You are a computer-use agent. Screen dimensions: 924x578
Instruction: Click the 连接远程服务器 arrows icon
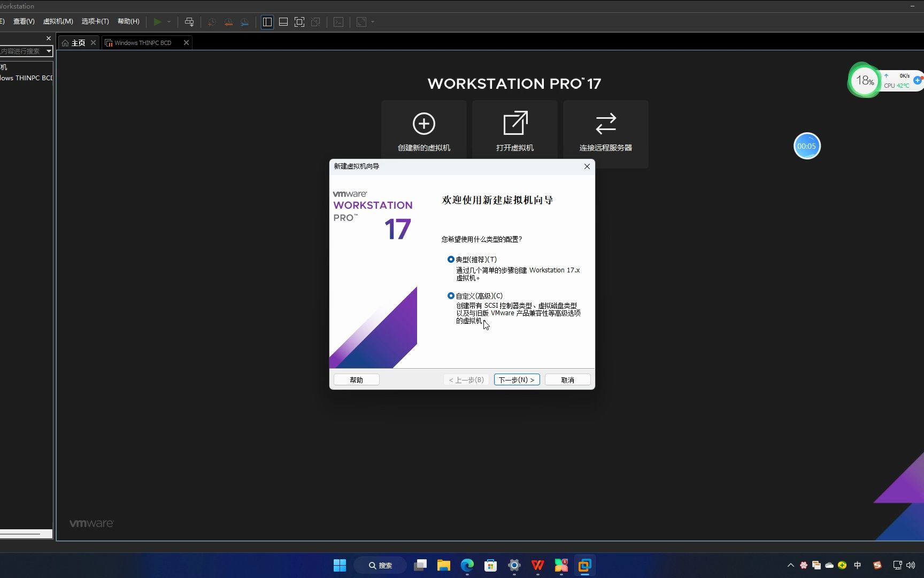click(606, 124)
